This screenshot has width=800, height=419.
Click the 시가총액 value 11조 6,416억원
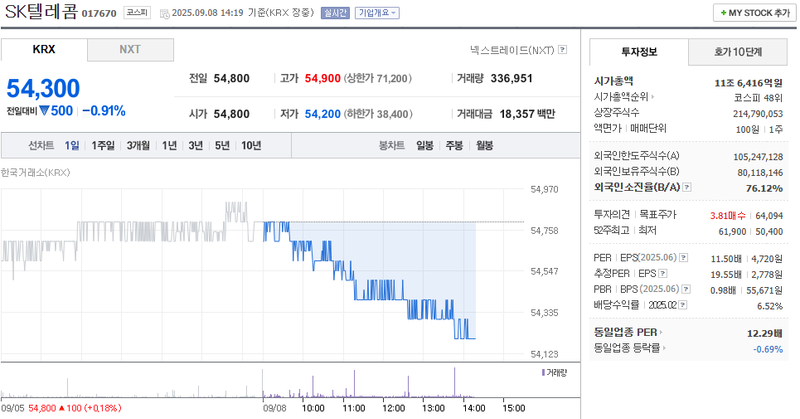pos(748,83)
